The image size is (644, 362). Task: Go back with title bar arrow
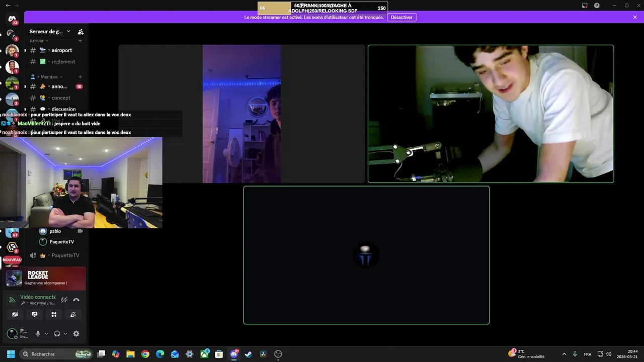click(8, 6)
